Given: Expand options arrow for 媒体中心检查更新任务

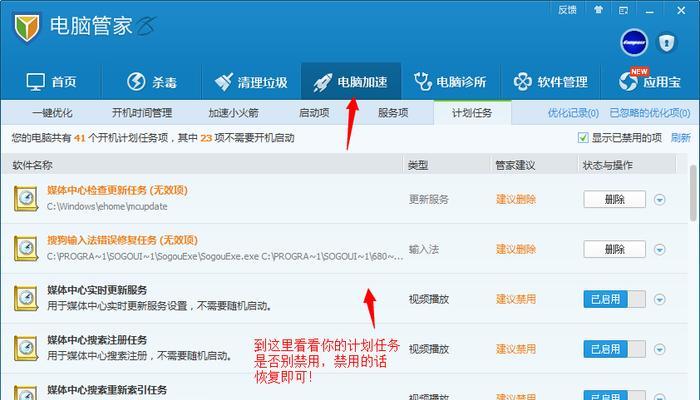Looking at the screenshot, I should pos(660,200).
